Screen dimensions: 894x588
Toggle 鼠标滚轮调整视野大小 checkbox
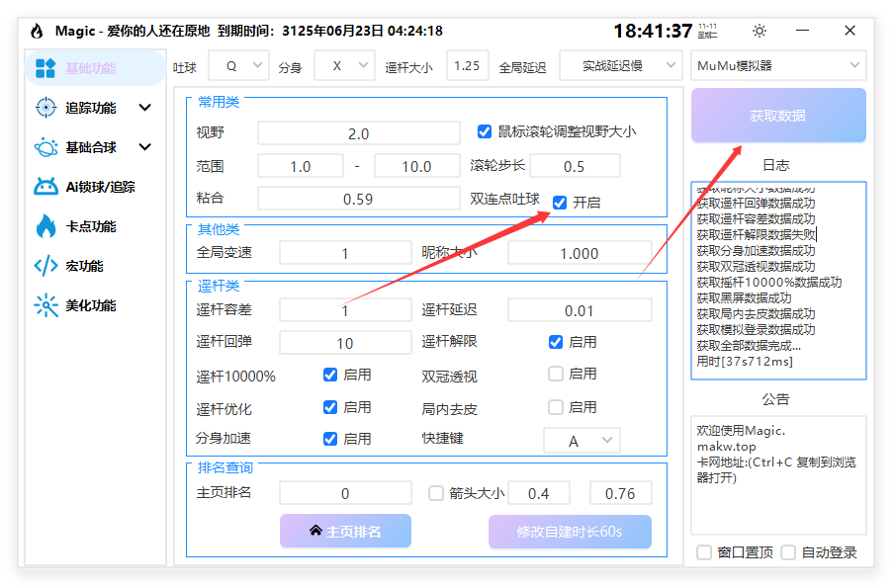click(x=484, y=132)
